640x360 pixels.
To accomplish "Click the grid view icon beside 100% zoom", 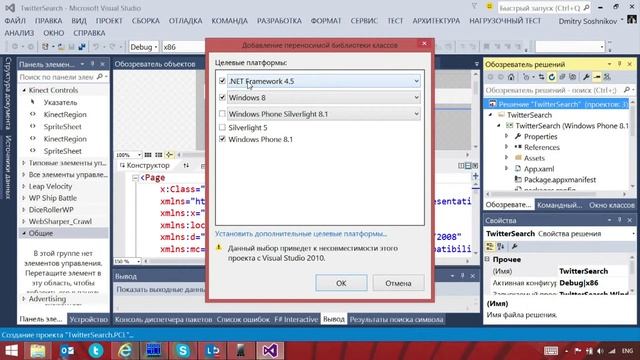I will [148, 155].
